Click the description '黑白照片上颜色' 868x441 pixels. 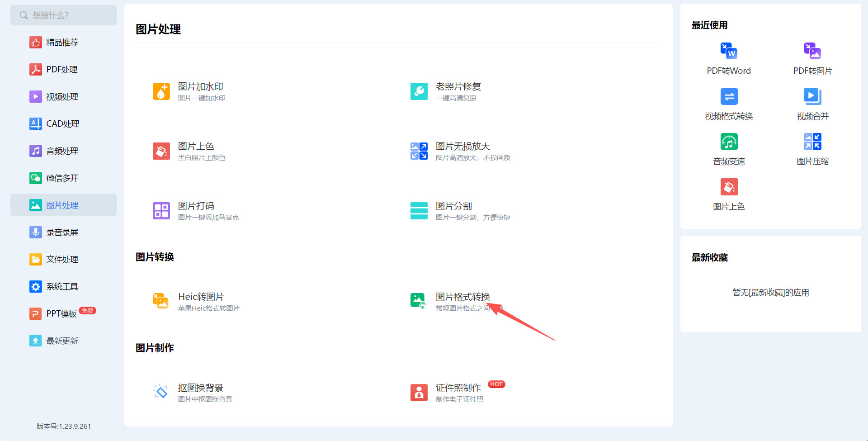pos(202,157)
